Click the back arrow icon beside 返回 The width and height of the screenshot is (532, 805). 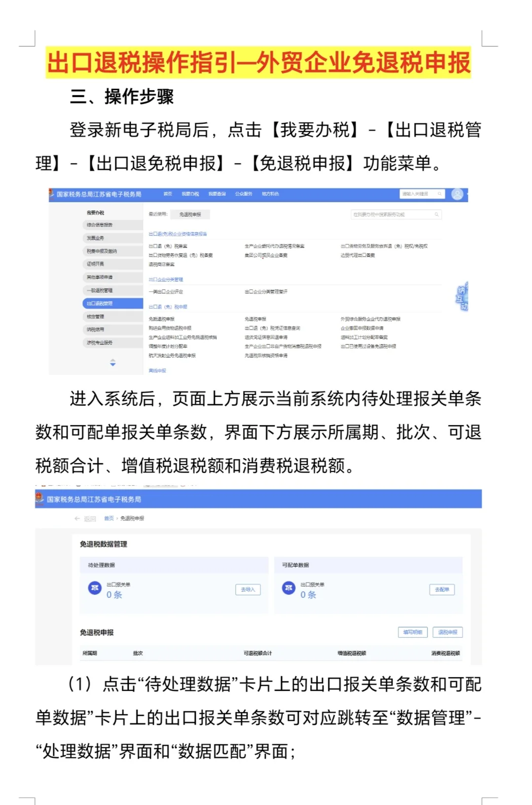coord(77,518)
